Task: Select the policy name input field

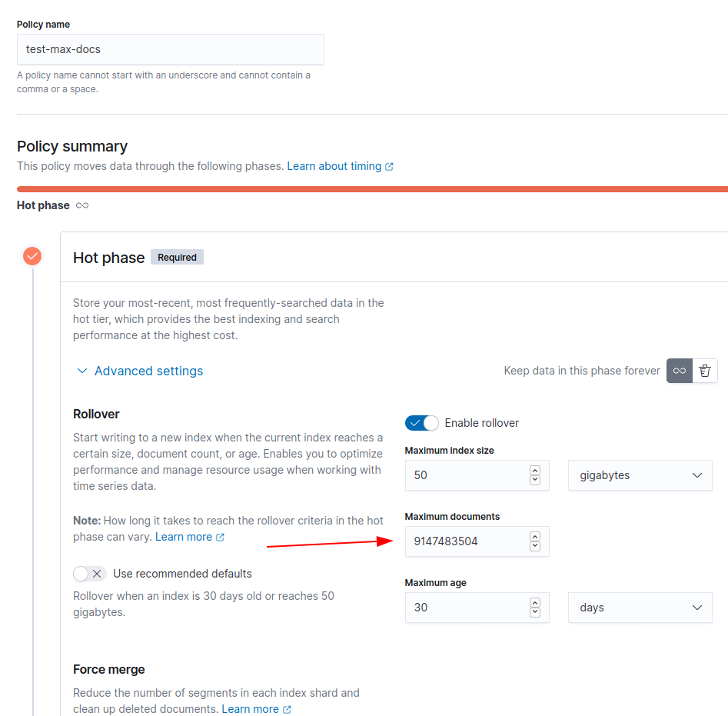Action: pyautogui.click(x=171, y=49)
